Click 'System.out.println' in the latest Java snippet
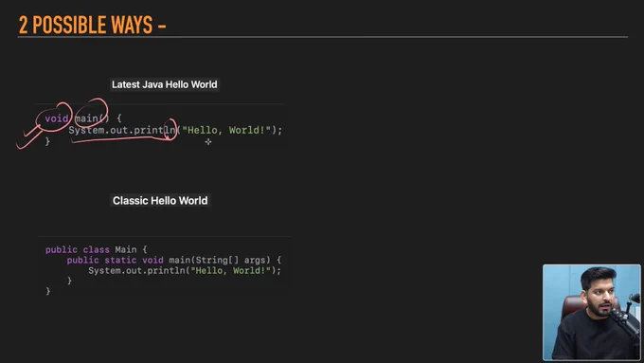This screenshot has height=363, width=644. click(x=122, y=130)
